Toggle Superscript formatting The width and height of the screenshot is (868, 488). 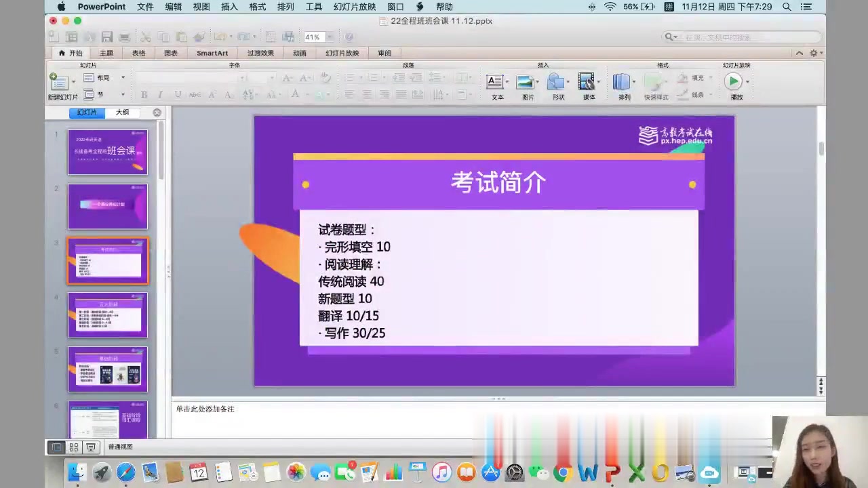click(x=212, y=95)
